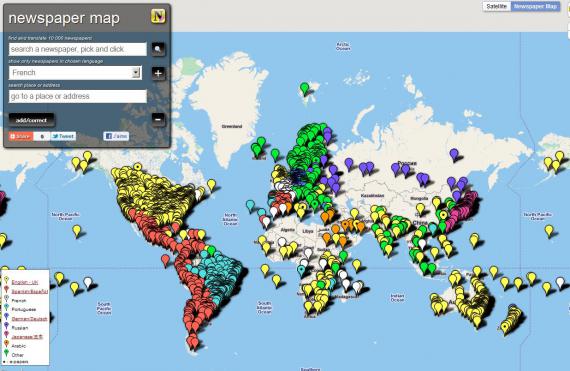Select Spanish/Español in the legend

click(29, 291)
